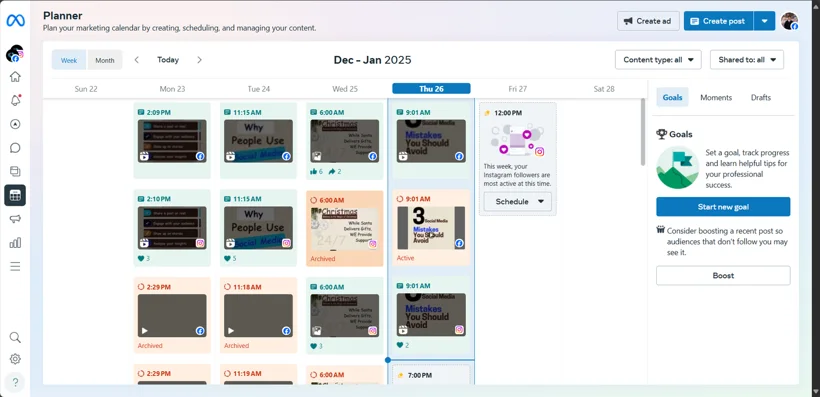
Task: Open All tools hamburger menu icon
Action: 15,267
